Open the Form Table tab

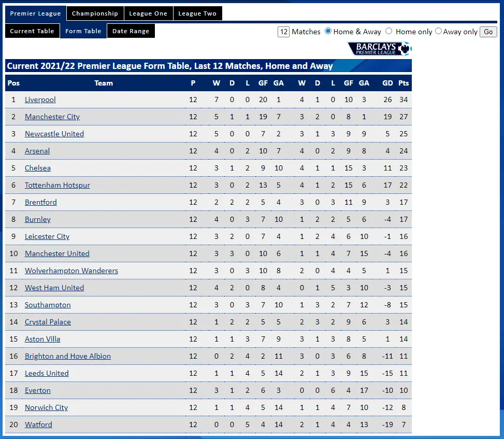tap(83, 31)
